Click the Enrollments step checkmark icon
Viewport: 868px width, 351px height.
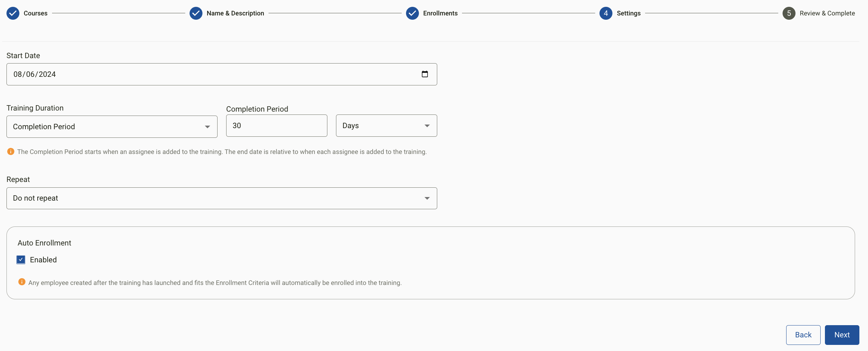(412, 13)
